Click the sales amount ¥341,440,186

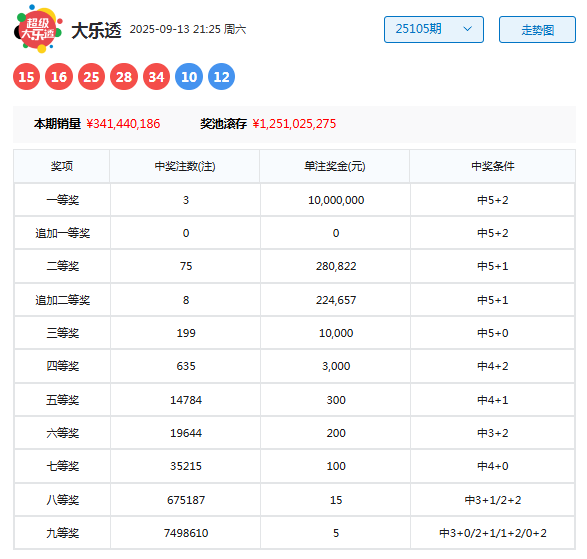[123, 124]
